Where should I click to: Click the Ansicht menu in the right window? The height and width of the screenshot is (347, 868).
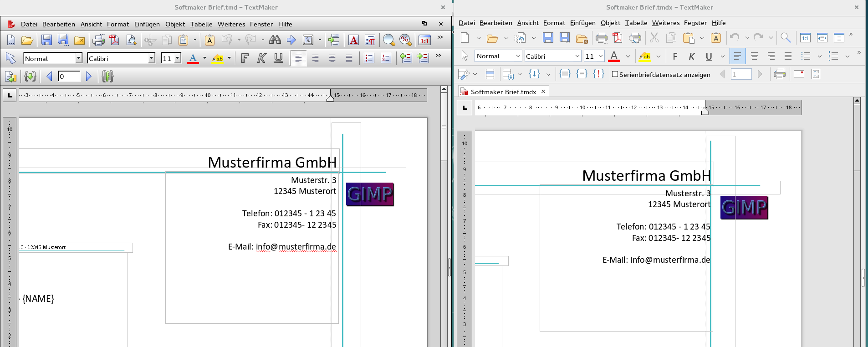pos(528,23)
